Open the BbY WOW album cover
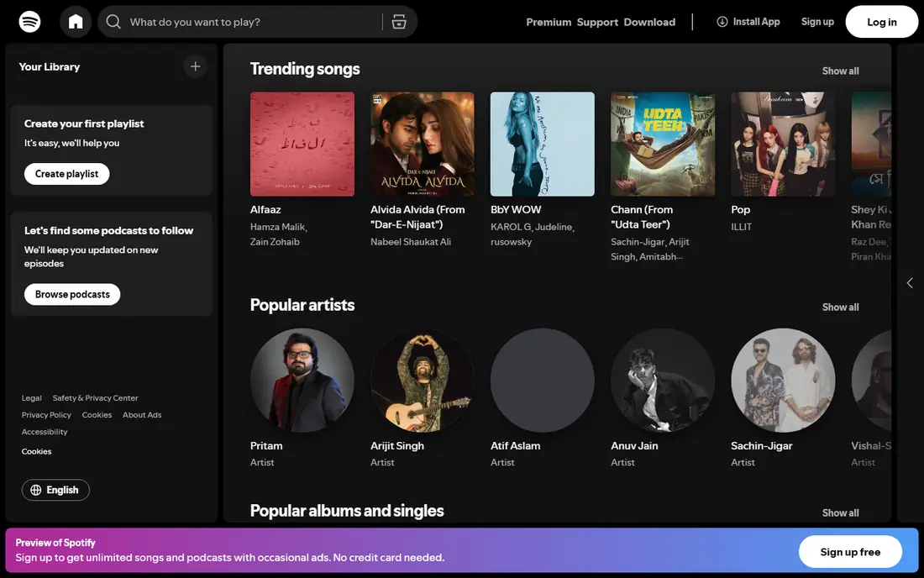 pyautogui.click(x=543, y=144)
